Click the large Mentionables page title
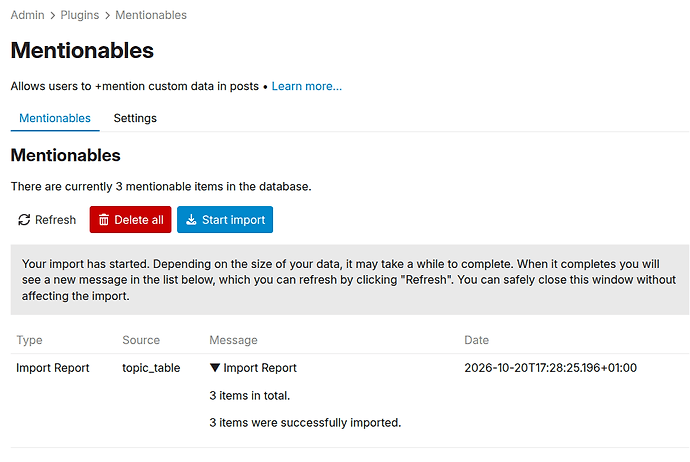 coord(82,50)
